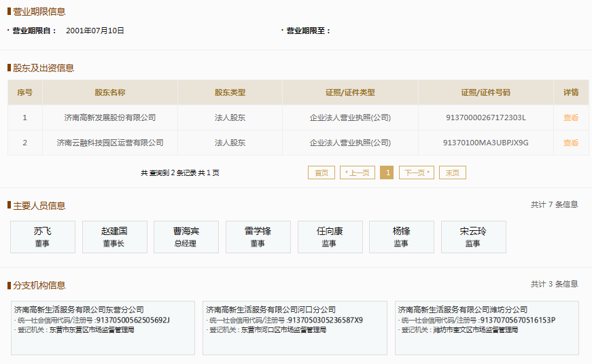
Task: Click the 证照/证件号码 column header
Action: 485,92
